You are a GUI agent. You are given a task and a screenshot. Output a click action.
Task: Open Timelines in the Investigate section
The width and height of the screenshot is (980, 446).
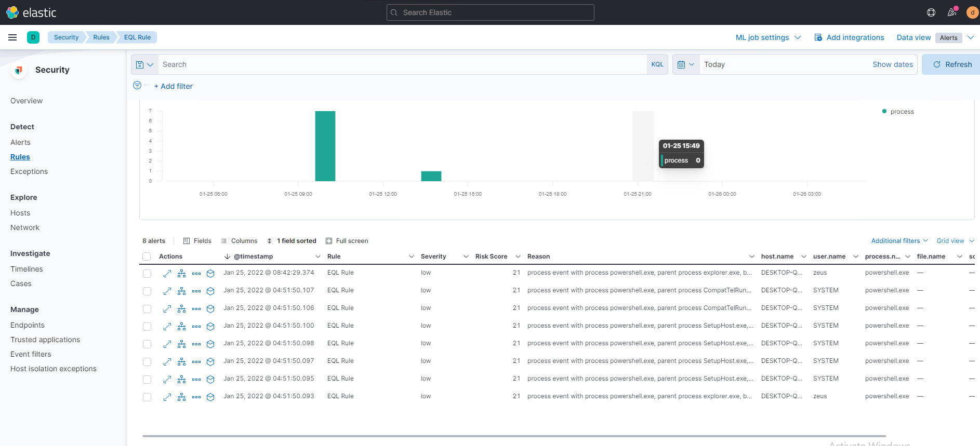coord(27,269)
